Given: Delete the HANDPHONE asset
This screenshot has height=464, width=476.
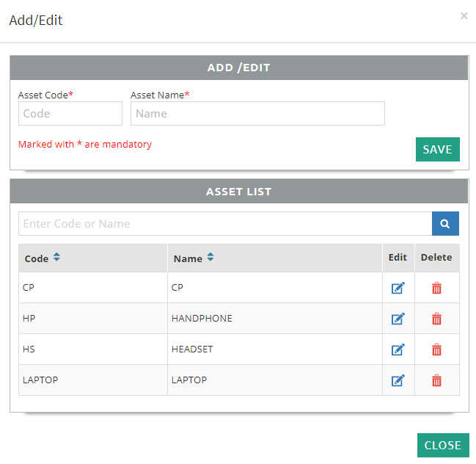Looking at the screenshot, I should (x=436, y=319).
